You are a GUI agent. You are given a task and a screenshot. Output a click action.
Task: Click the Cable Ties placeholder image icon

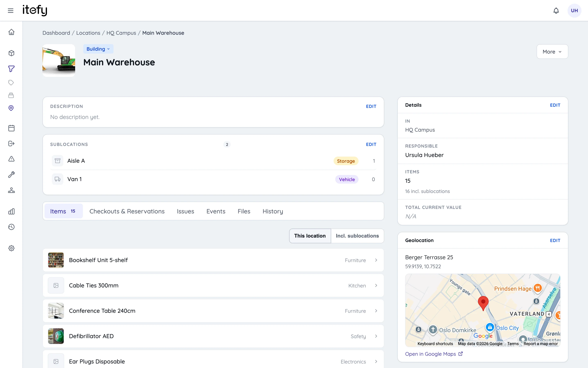[x=56, y=285]
